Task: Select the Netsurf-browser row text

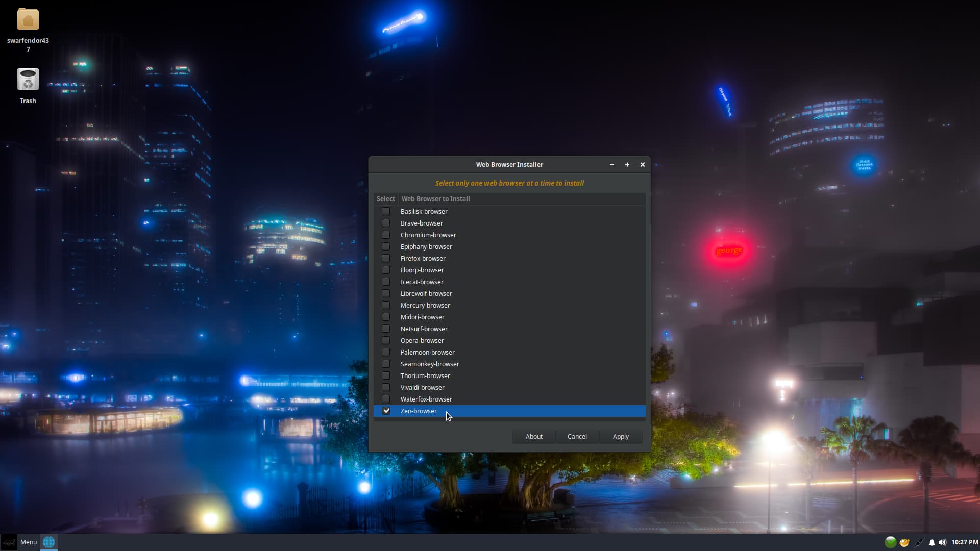Action: [424, 329]
